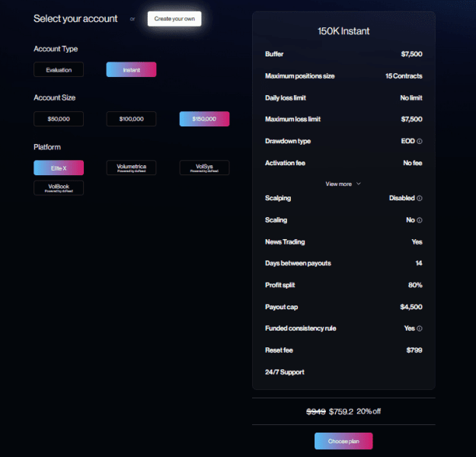Click the 24/7 Support label
476x457 pixels.
284,372
